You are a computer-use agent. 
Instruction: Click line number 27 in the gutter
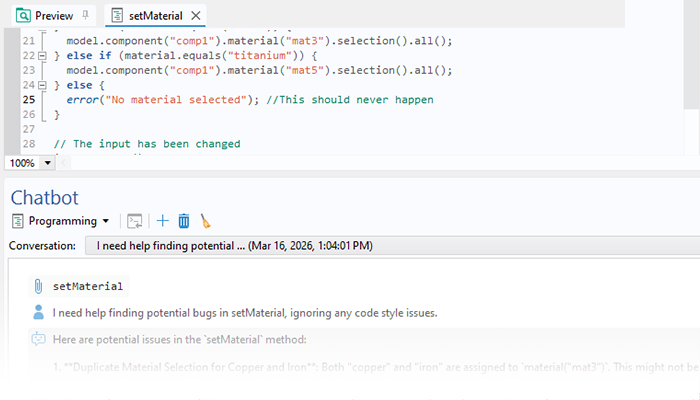[x=29, y=129]
